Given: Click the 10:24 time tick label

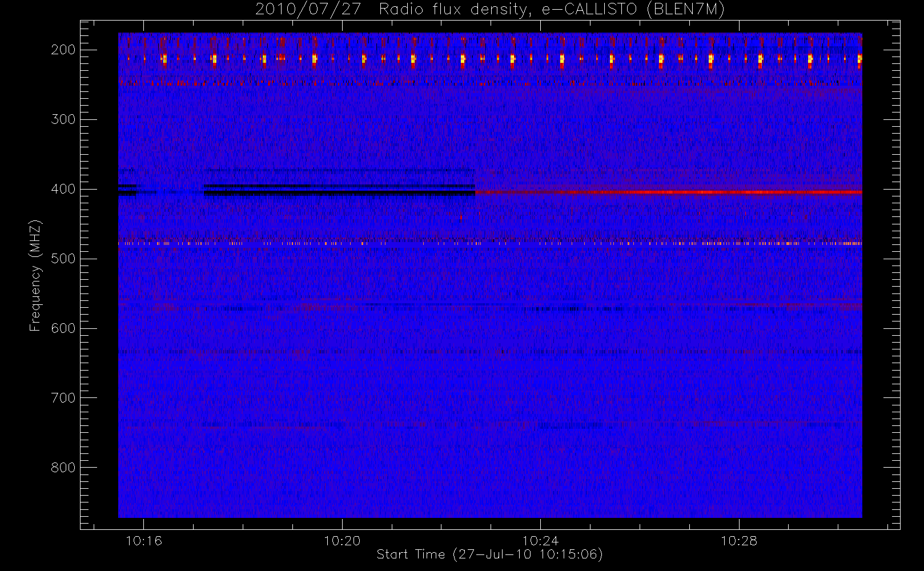Looking at the screenshot, I should click(540, 541).
